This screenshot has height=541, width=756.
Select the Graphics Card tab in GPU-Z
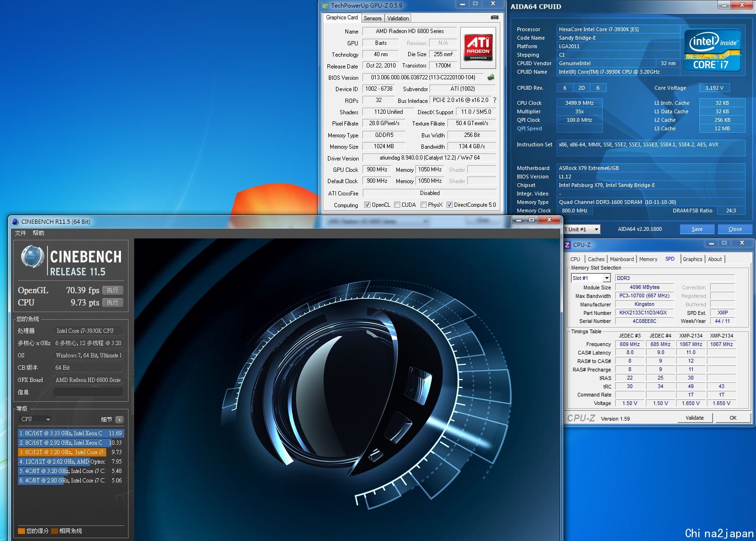tap(342, 17)
